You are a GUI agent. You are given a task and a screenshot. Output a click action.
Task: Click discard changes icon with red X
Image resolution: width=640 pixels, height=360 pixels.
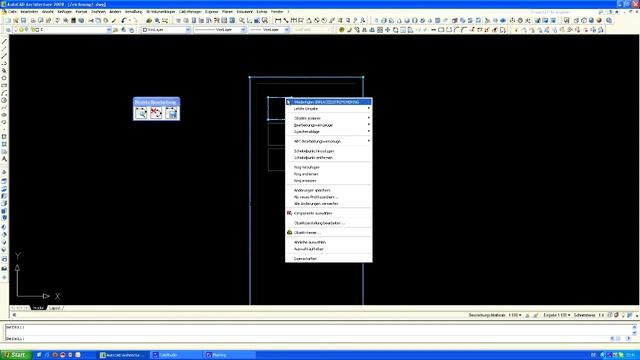(156, 113)
